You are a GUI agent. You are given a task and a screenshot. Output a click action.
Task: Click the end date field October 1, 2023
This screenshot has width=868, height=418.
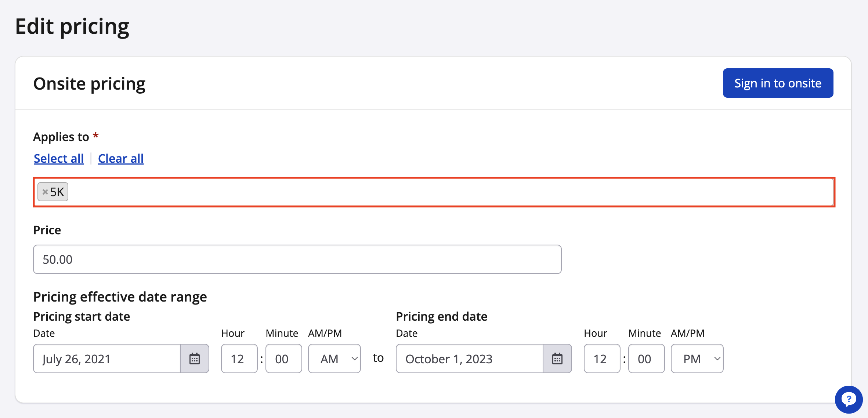(x=469, y=358)
